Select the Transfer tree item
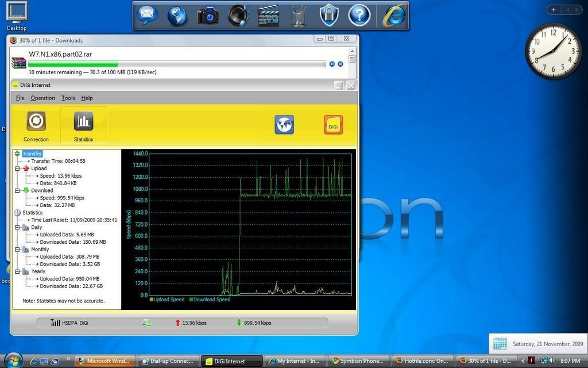 [x=32, y=154]
